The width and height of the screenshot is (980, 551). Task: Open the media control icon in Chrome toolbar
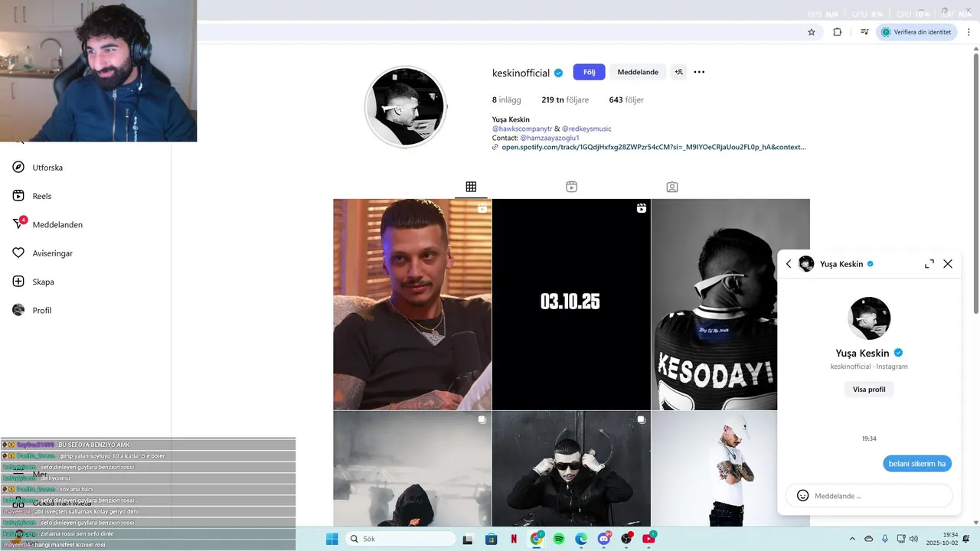[864, 32]
